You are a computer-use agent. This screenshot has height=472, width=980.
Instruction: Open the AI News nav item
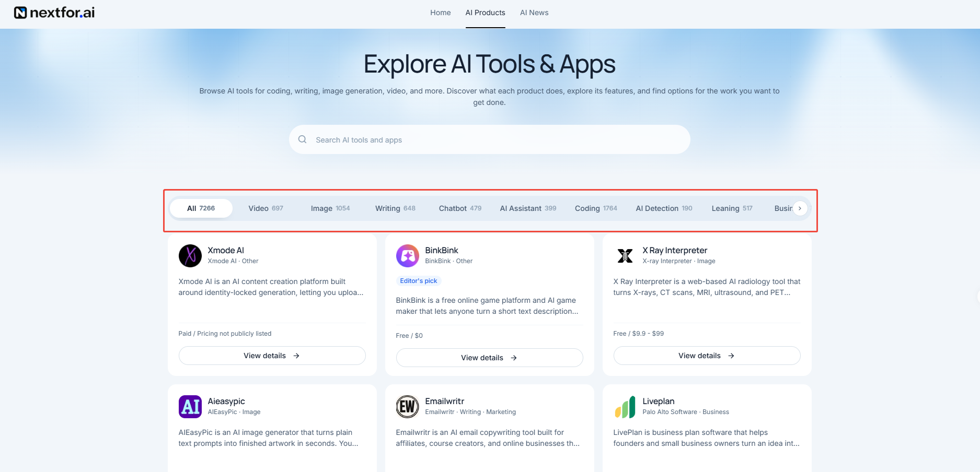[x=534, y=13]
